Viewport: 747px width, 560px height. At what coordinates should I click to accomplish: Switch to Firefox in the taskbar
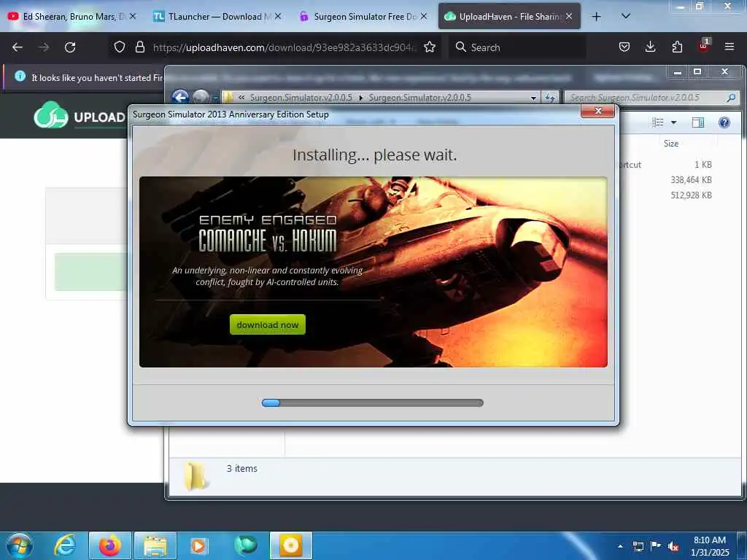(110, 545)
